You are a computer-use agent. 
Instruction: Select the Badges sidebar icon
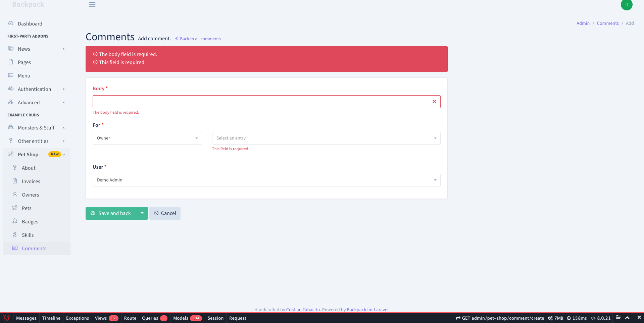coord(15,221)
